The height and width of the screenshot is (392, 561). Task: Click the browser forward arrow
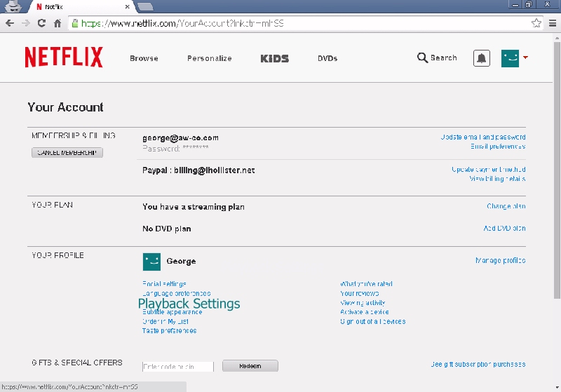pos(26,23)
